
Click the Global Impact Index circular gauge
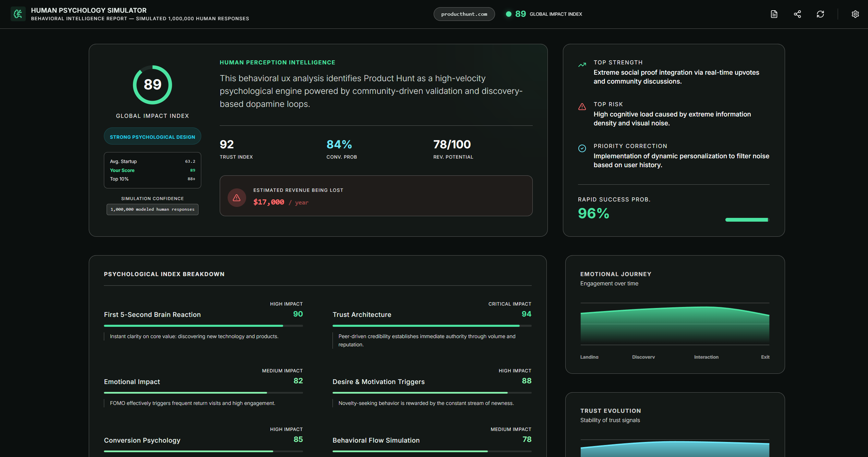(152, 85)
